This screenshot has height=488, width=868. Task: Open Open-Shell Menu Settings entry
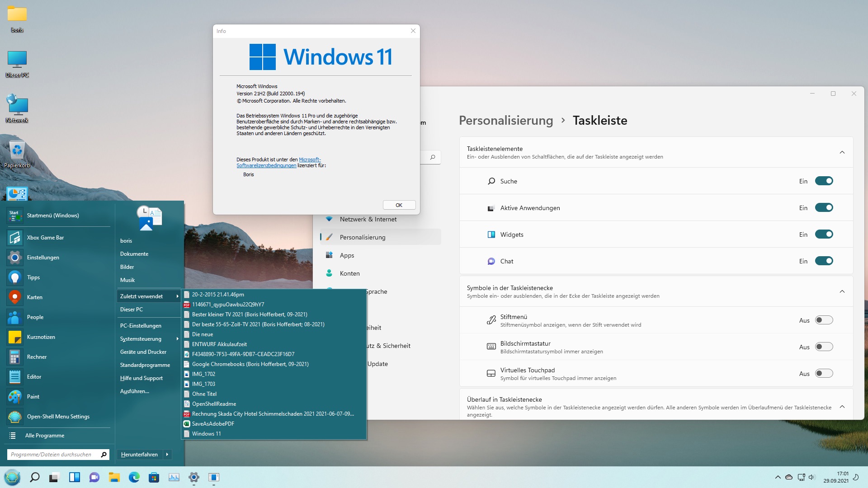point(58,417)
